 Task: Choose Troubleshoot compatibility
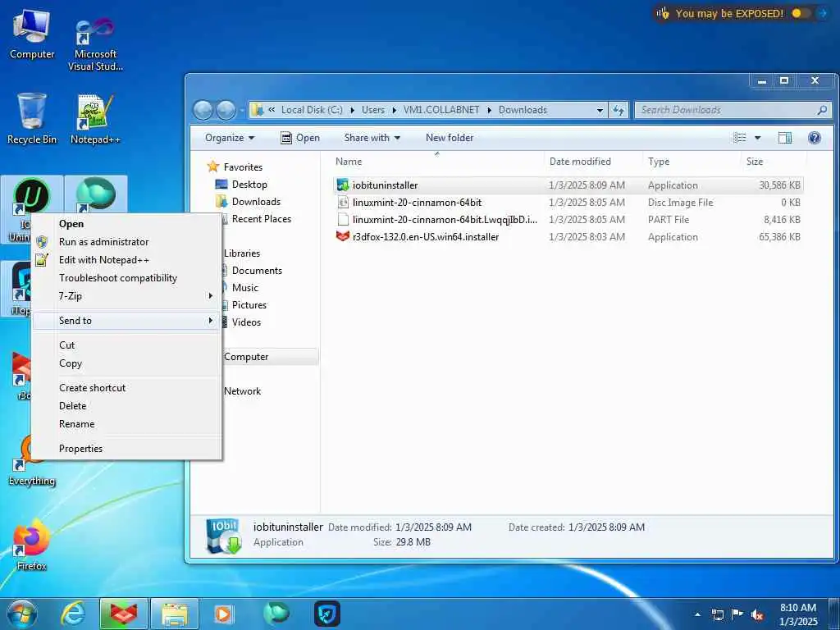point(126,278)
